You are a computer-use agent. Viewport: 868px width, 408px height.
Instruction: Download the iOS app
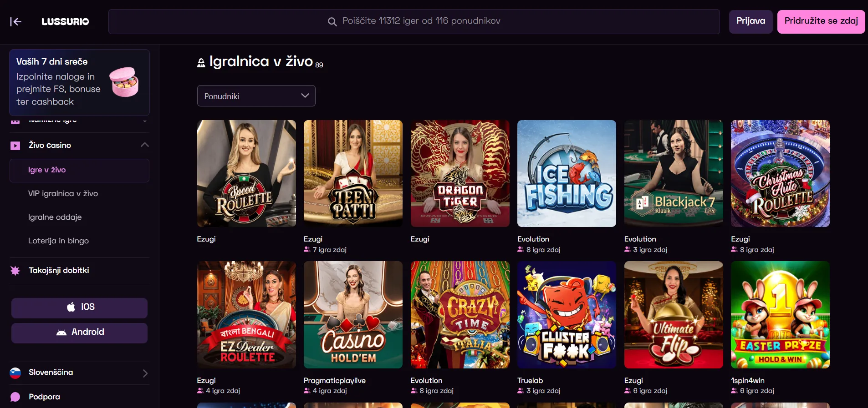pyautogui.click(x=79, y=307)
